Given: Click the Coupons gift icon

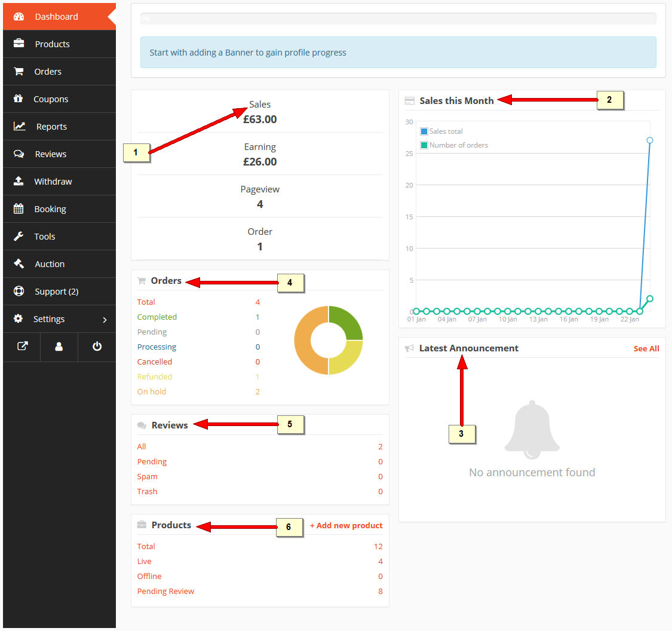Looking at the screenshot, I should click(18, 99).
